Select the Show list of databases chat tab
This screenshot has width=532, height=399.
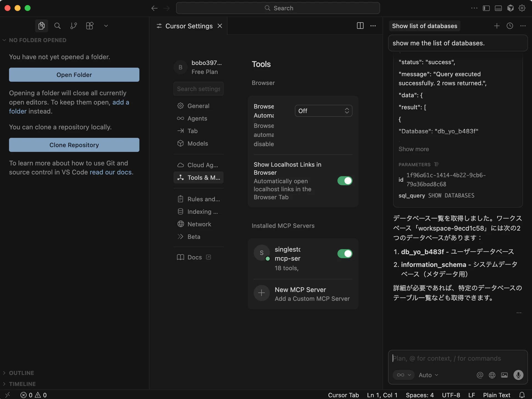click(x=424, y=26)
